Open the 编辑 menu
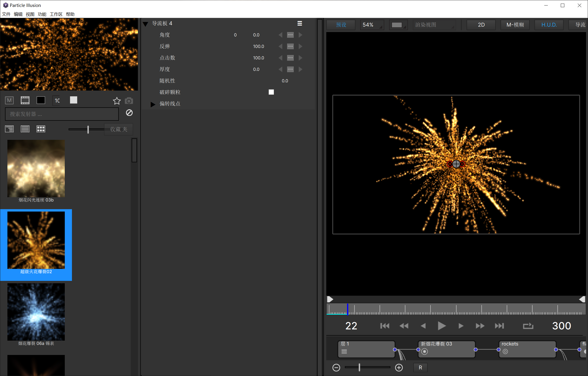 click(18, 14)
